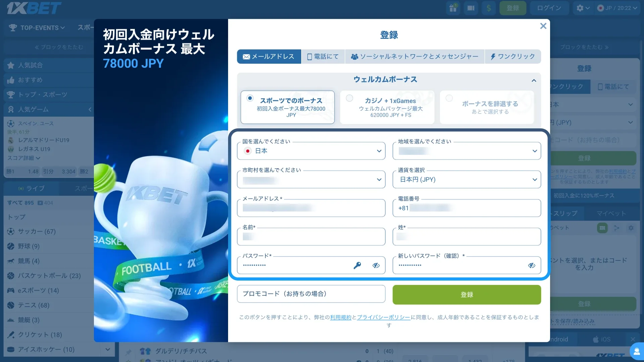Screen dimensions: 644x362
Task: Open the 利用規約 link
Action: tap(341, 317)
